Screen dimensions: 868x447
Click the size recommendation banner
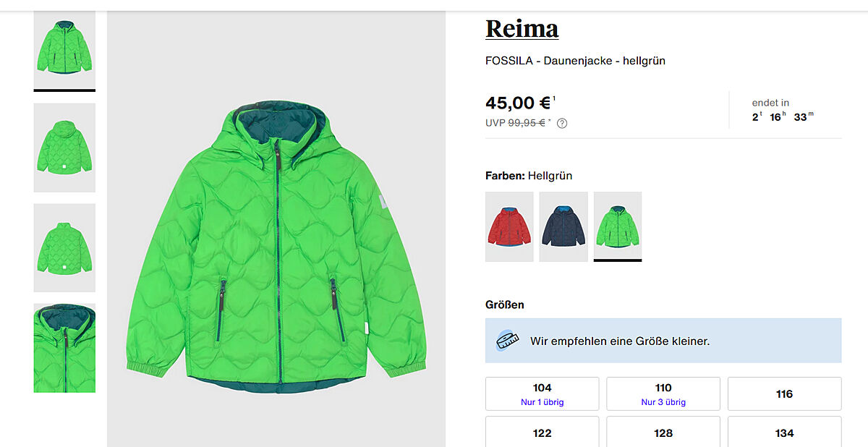[x=663, y=341]
